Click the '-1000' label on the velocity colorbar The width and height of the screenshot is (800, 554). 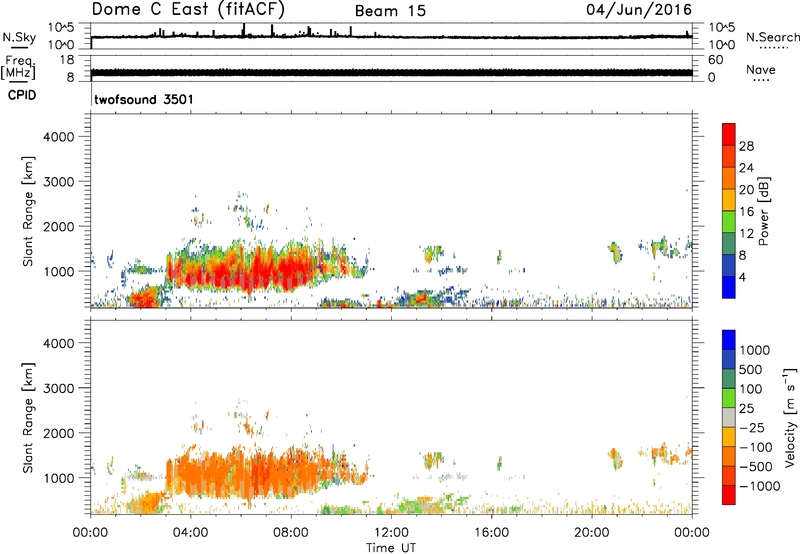tap(760, 486)
